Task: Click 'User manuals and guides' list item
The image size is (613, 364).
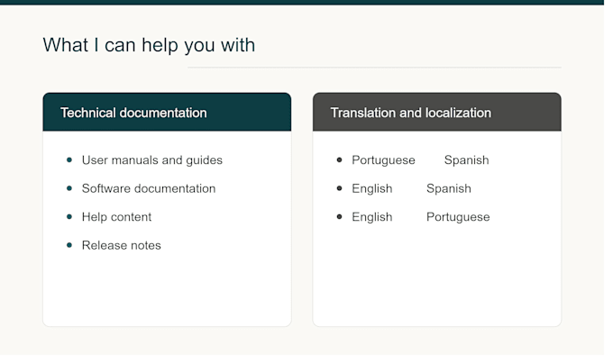Action: (x=152, y=160)
